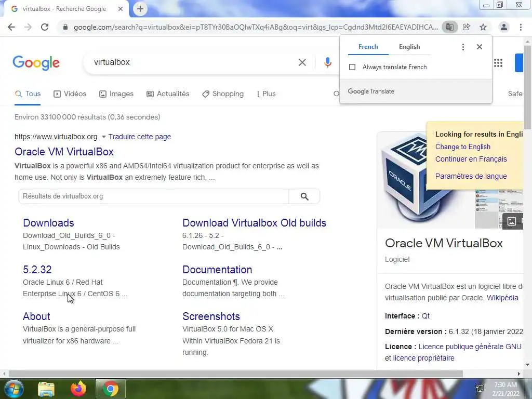
Task: Switch to the Vidéos results tab
Action: pyautogui.click(x=70, y=94)
